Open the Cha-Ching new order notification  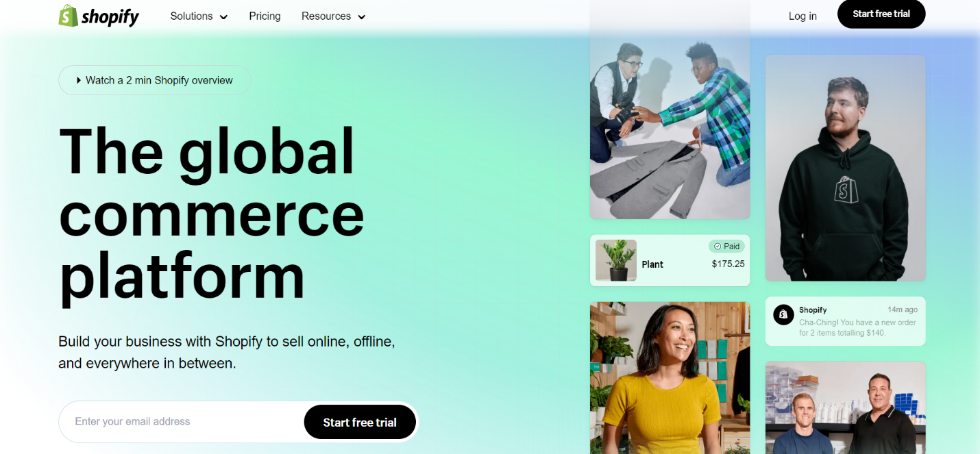click(x=846, y=321)
